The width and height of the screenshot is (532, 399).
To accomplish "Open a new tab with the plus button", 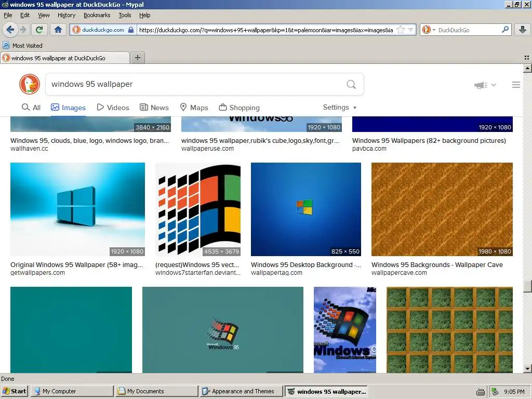I will click(x=137, y=58).
